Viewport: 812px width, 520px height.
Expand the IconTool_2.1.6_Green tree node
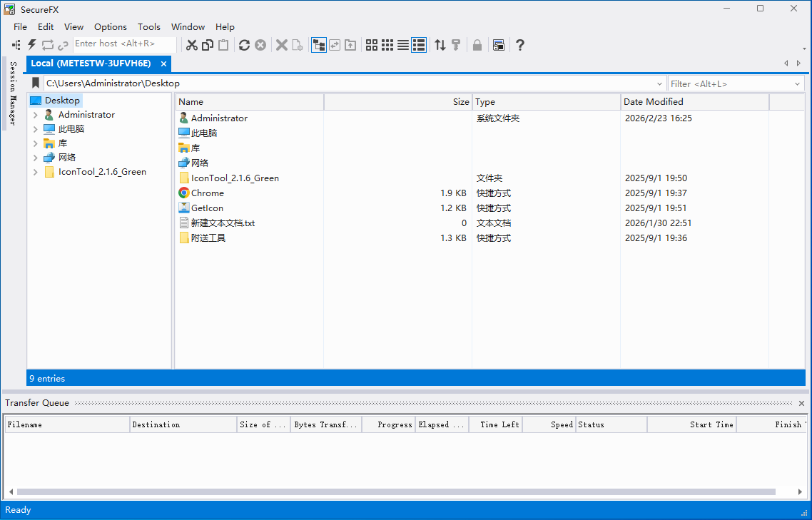click(x=36, y=172)
